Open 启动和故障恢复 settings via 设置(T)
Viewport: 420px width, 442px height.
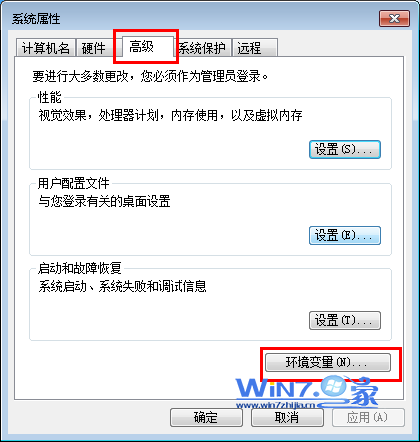(x=345, y=320)
